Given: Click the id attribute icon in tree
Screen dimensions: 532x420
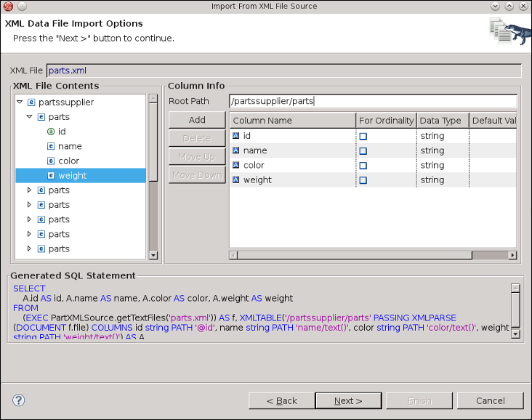Looking at the screenshot, I should pyautogui.click(x=51, y=132).
